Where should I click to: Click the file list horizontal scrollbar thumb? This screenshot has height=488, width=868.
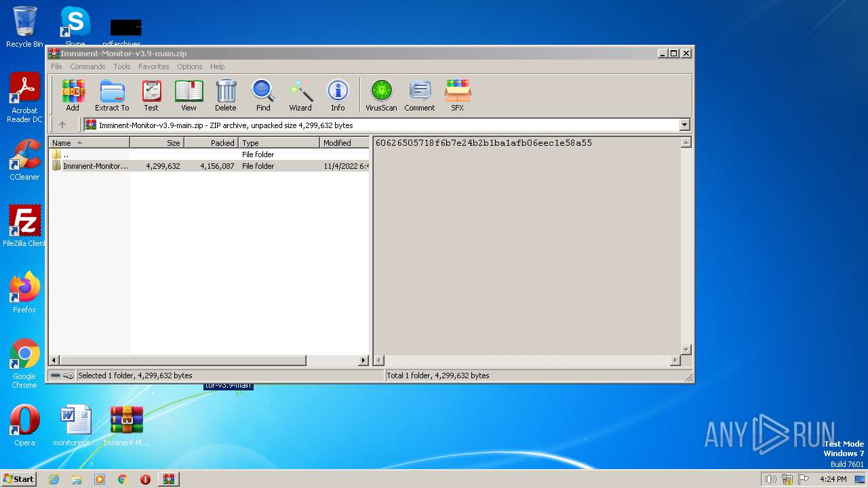183,361
